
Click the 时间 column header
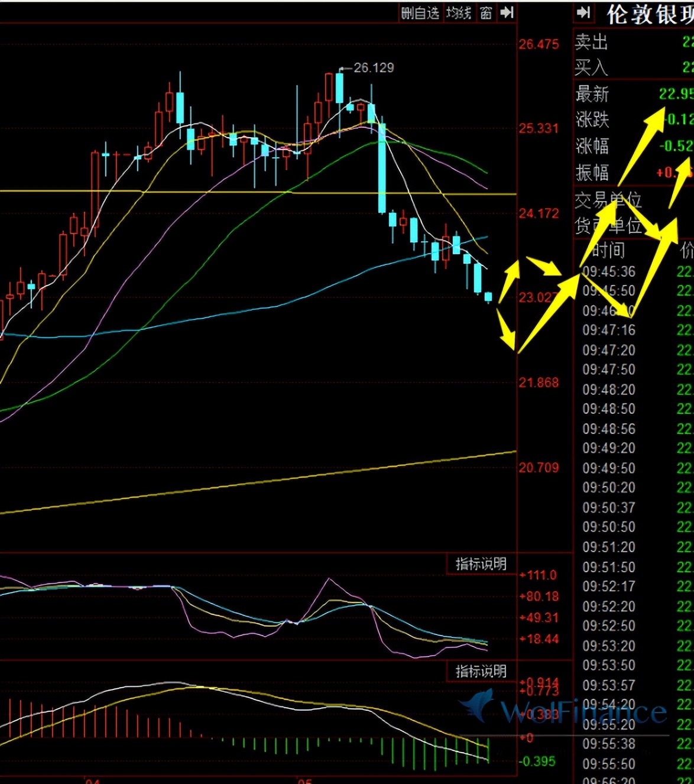coord(608,250)
